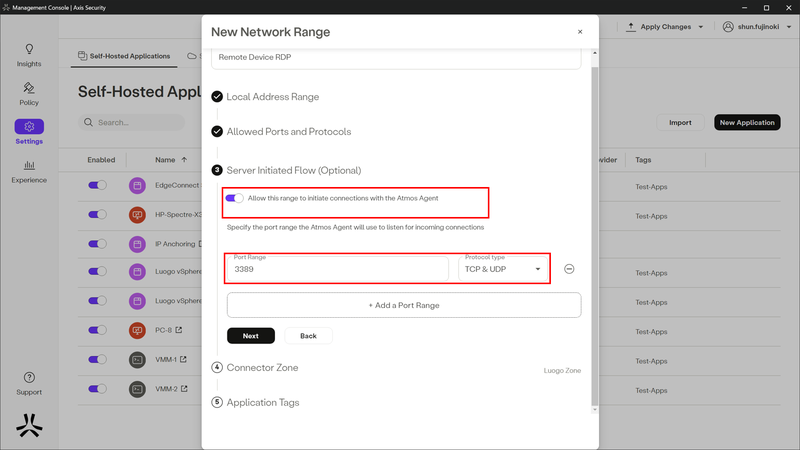Click the HP-Spectre-X3 application icon
The height and width of the screenshot is (450, 800).
(x=137, y=215)
